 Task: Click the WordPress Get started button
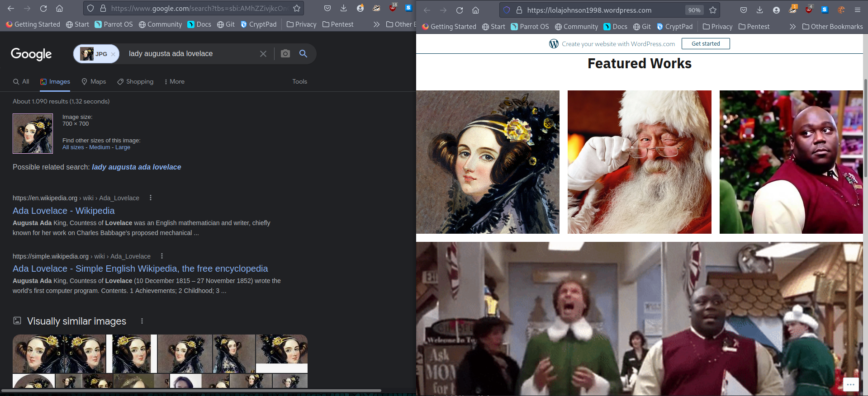click(x=705, y=44)
